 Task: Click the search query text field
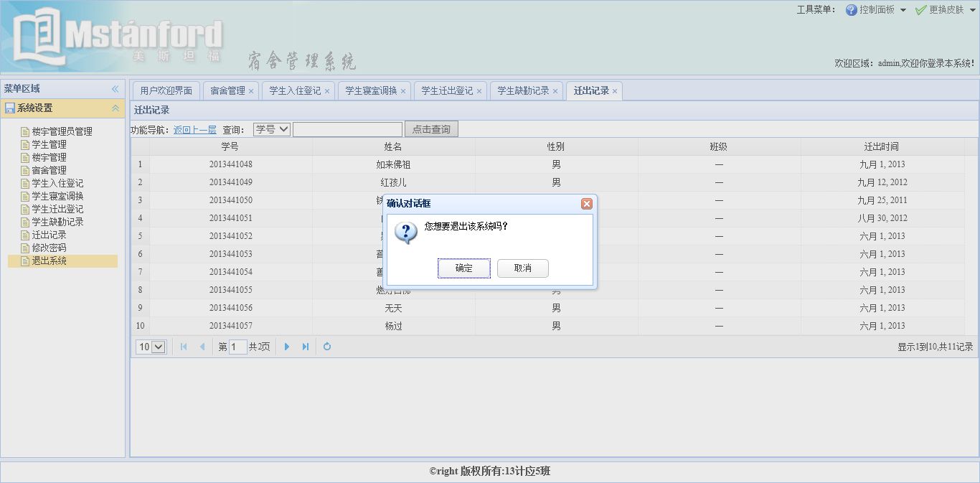pyautogui.click(x=347, y=130)
